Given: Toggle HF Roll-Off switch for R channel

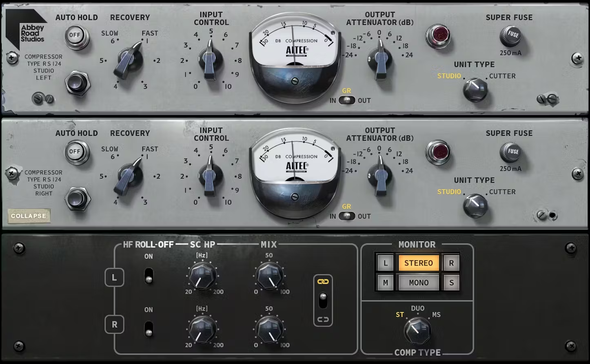Looking at the screenshot, I should tap(149, 329).
